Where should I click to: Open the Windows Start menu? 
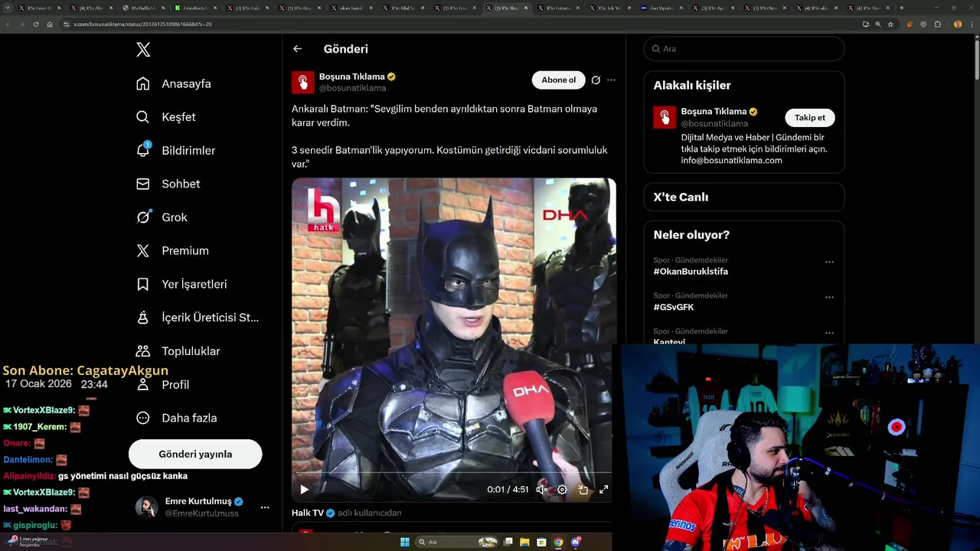405,542
